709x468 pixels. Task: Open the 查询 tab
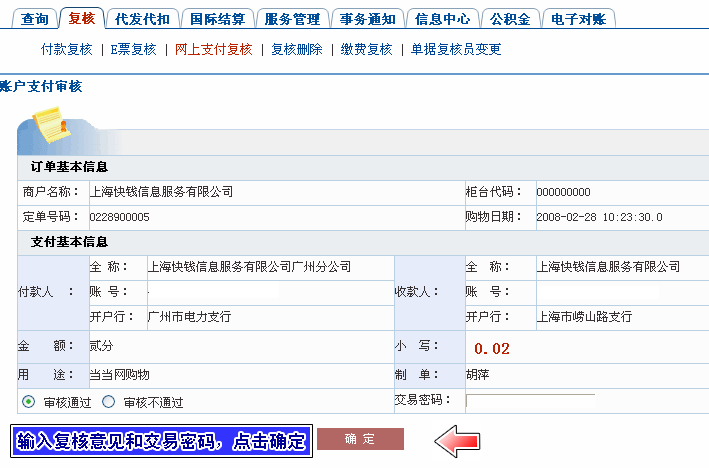35,19
